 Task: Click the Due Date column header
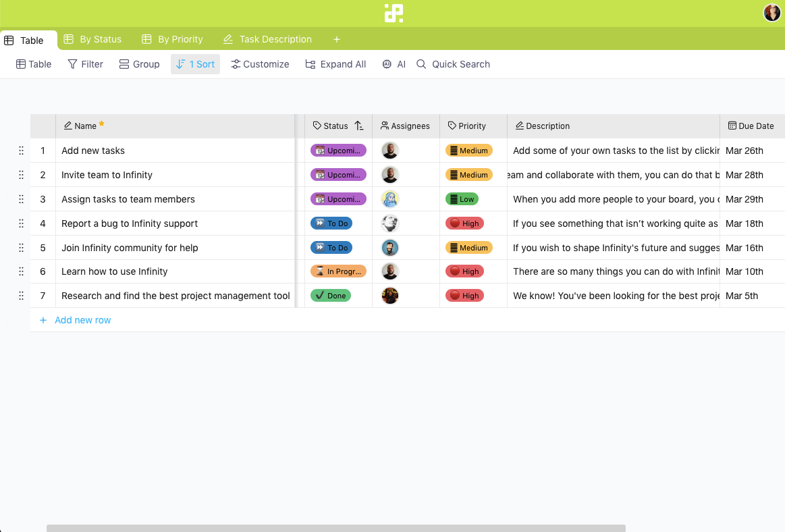tap(753, 126)
